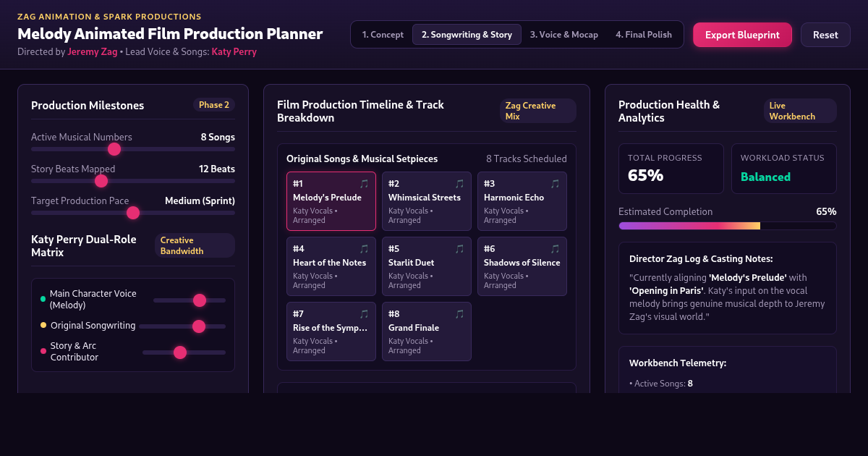
Task: Click the 12 Beats value
Action: 217,169
